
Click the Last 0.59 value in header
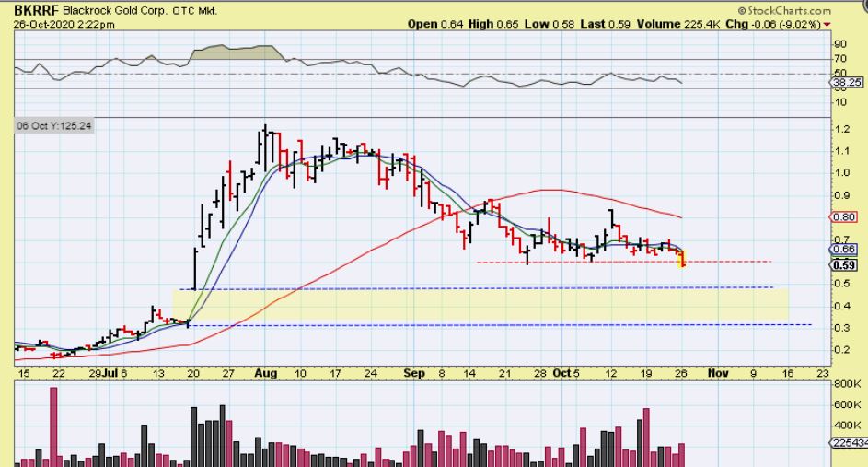pyautogui.click(x=605, y=24)
